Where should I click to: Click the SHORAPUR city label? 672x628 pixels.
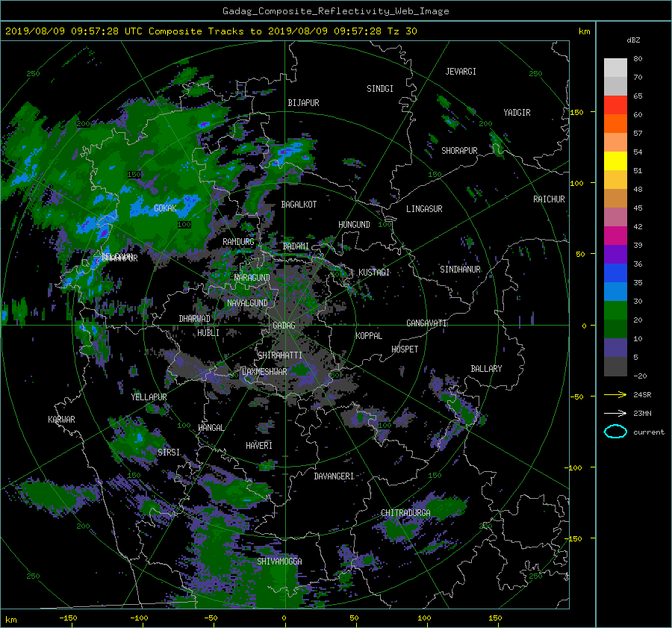pos(459,151)
